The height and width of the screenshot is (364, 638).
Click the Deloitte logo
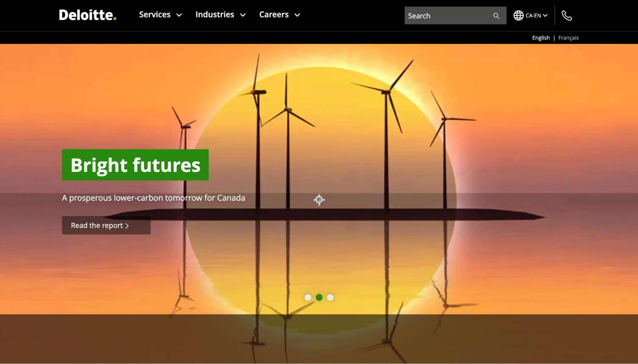[87, 15]
